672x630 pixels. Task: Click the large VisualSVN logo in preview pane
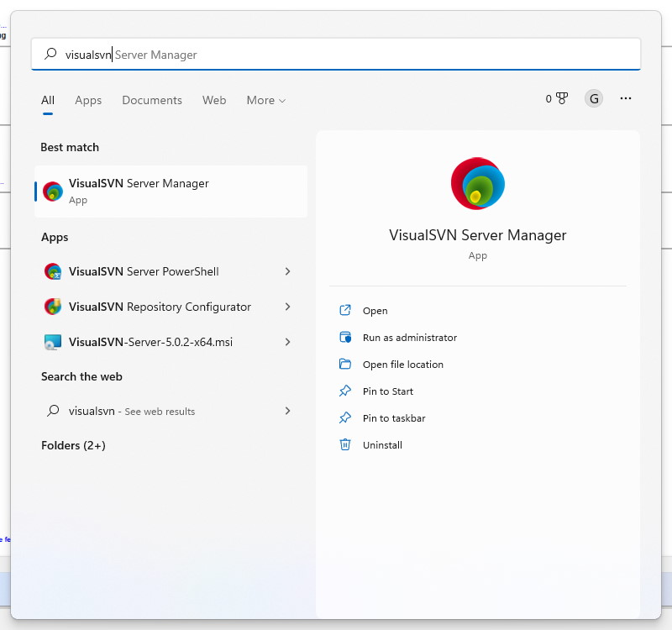(x=477, y=184)
